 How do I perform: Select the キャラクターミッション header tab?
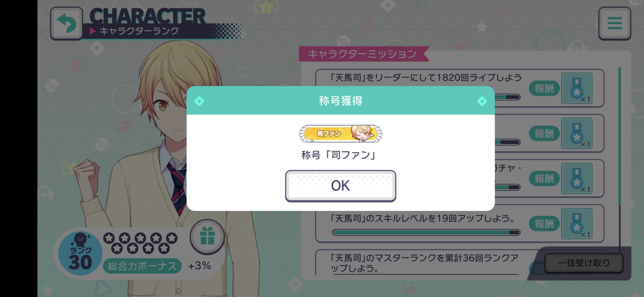363,54
